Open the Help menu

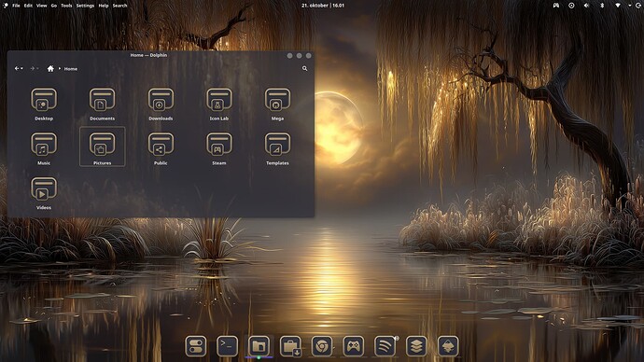[x=104, y=6]
